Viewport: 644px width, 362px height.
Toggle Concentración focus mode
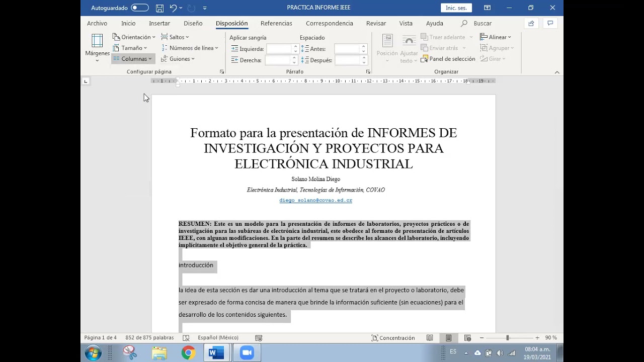393,338
